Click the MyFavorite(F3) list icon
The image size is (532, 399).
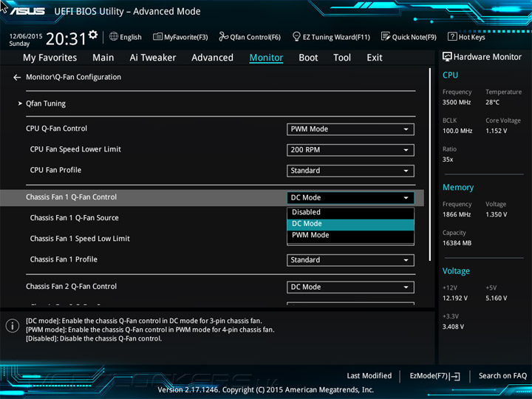(x=157, y=37)
